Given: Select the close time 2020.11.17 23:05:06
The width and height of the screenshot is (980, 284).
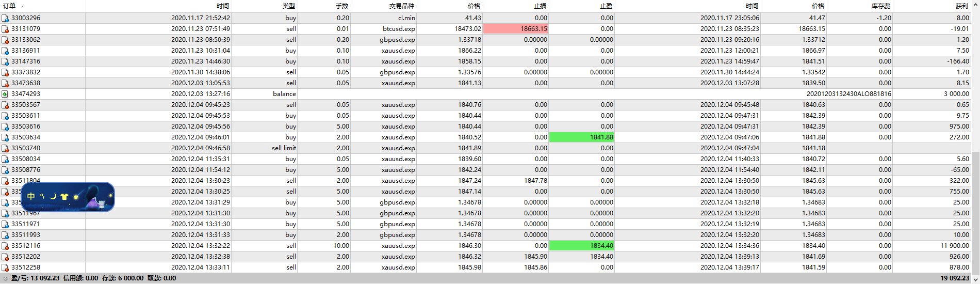Looking at the screenshot, I should point(688,18).
